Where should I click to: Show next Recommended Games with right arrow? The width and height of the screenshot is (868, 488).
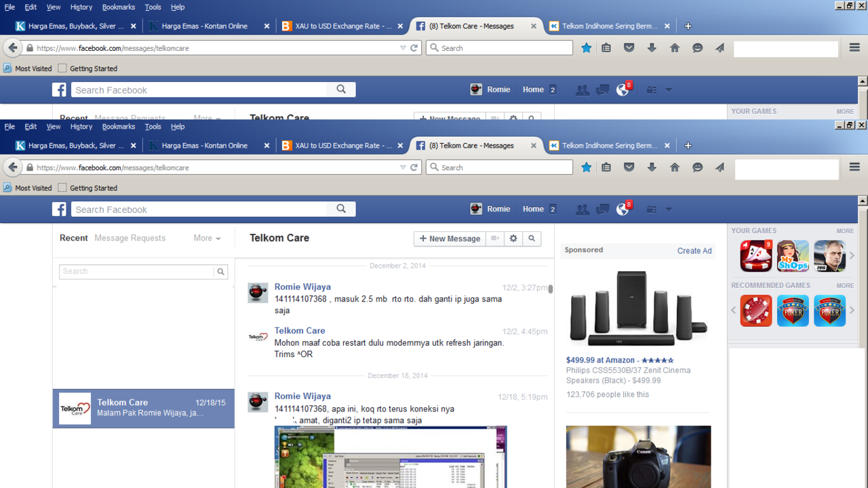[852, 311]
